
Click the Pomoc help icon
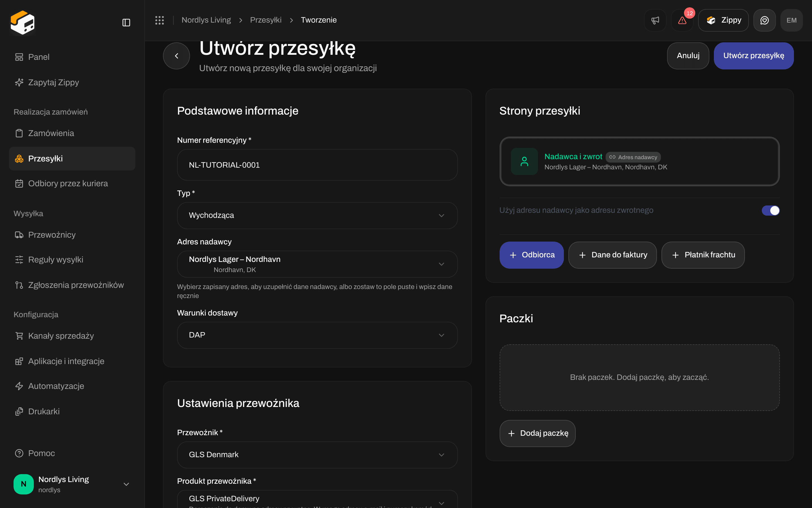click(x=19, y=453)
